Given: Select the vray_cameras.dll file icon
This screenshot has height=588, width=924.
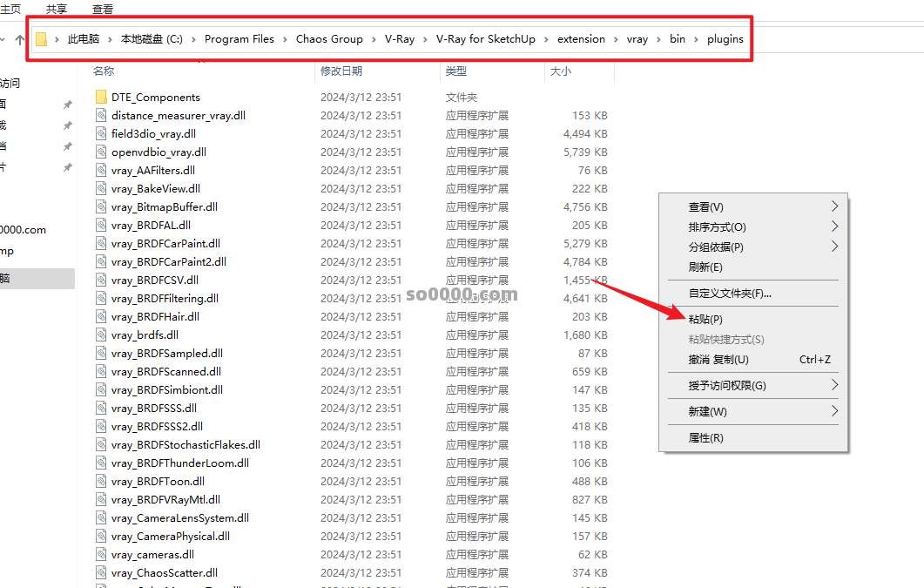Looking at the screenshot, I should click(101, 554).
